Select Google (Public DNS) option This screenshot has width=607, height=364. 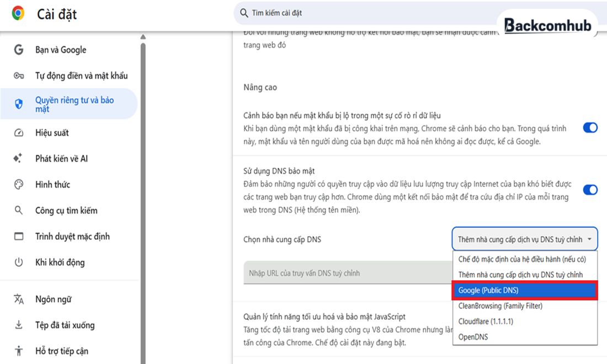tap(525, 290)
